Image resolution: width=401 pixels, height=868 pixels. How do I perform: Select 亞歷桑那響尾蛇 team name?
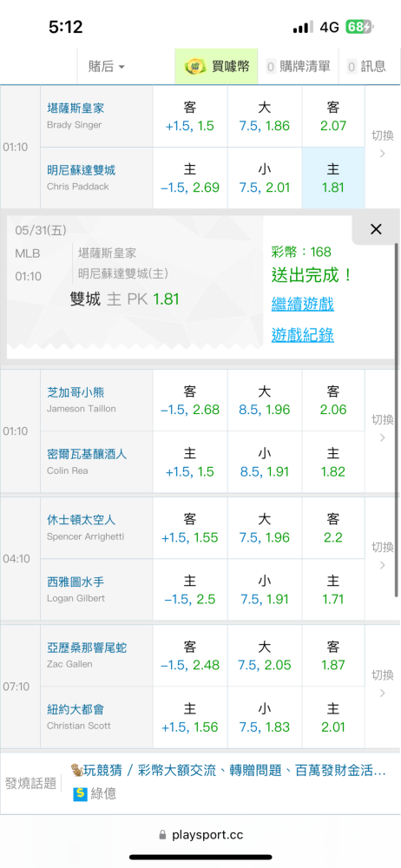87,648
